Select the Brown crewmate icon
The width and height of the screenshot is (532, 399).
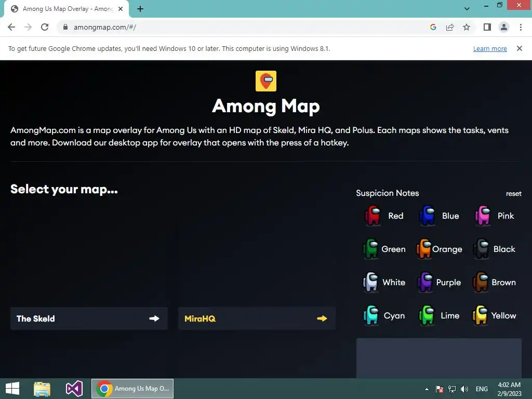(x=481, y=282)
